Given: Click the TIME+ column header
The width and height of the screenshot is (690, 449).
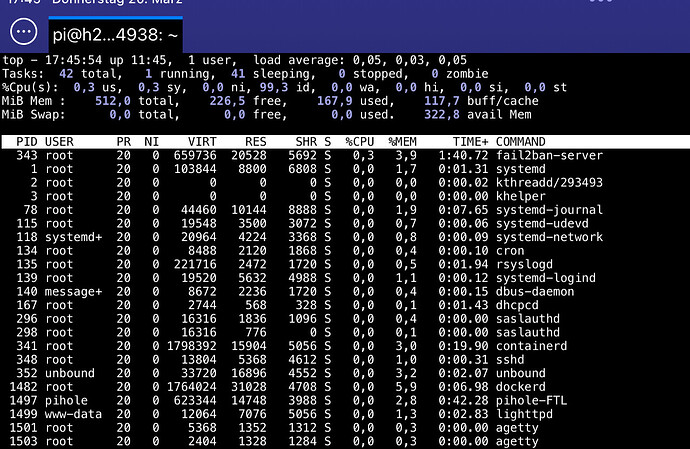Looking at the screenshot, I should click(470, 142).
